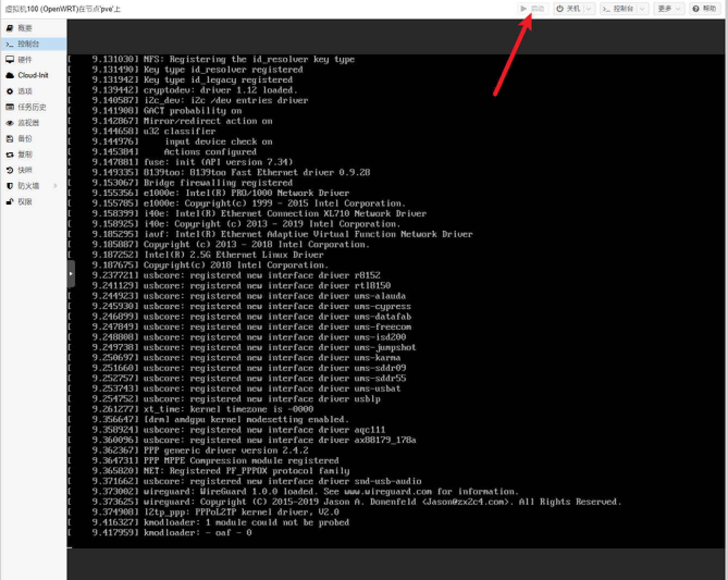Screen dimensions: 728x580
Task: Click the noVNC side panel handle
Action: click(x=71, y=274)
